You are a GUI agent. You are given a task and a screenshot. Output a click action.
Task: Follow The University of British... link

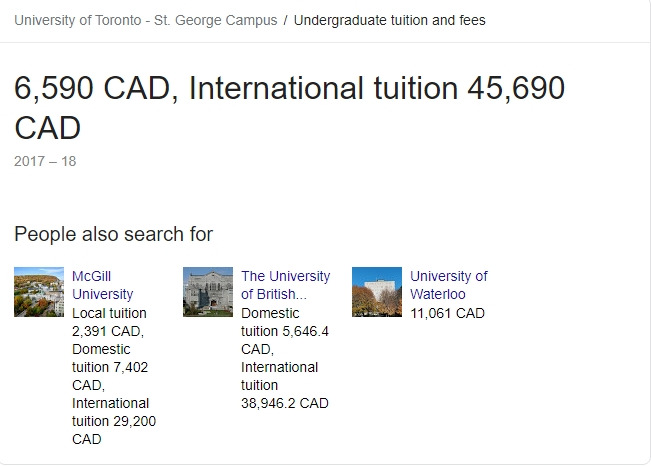[285, 285]
